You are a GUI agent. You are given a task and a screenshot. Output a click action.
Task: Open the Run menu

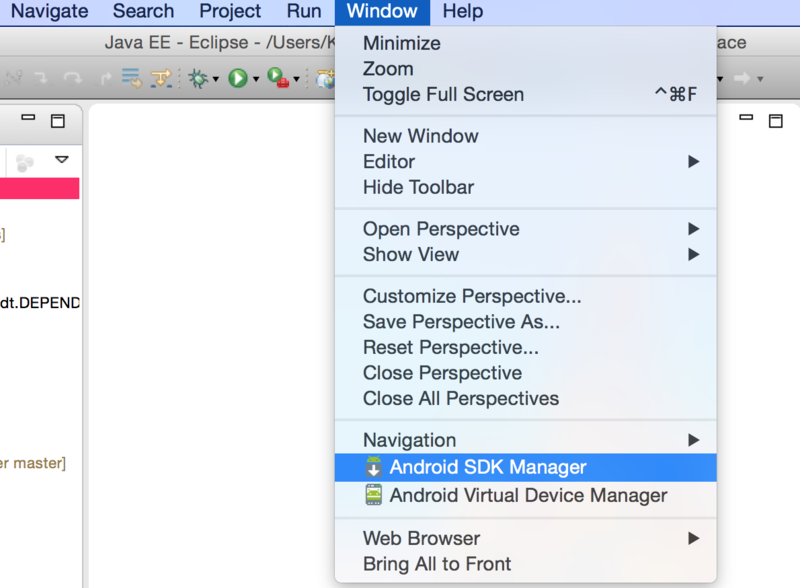[304, 11]
